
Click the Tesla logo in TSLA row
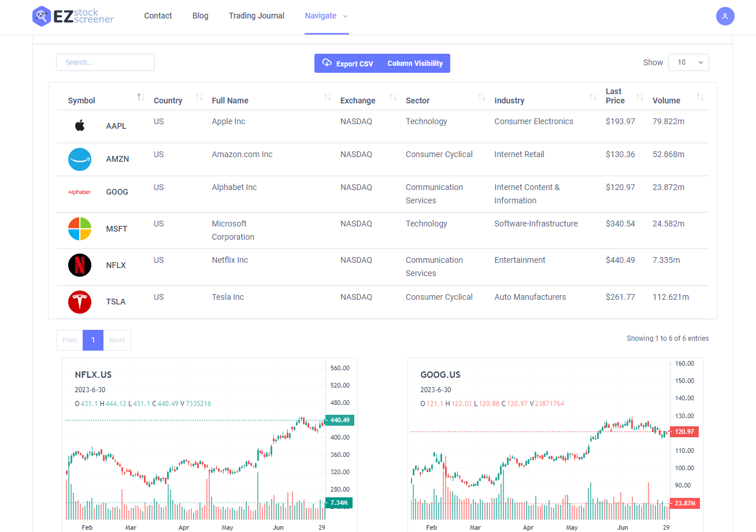80,302
